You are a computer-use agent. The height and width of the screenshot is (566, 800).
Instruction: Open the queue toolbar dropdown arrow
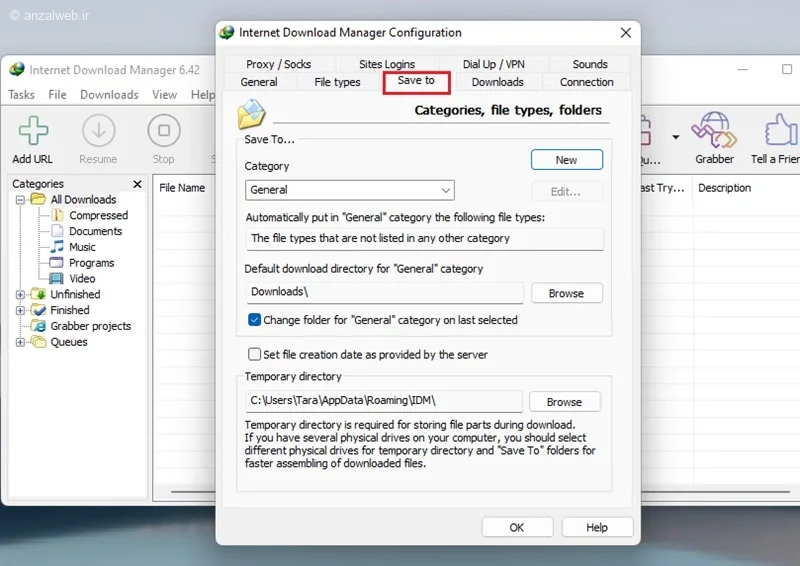coord(676,137)
